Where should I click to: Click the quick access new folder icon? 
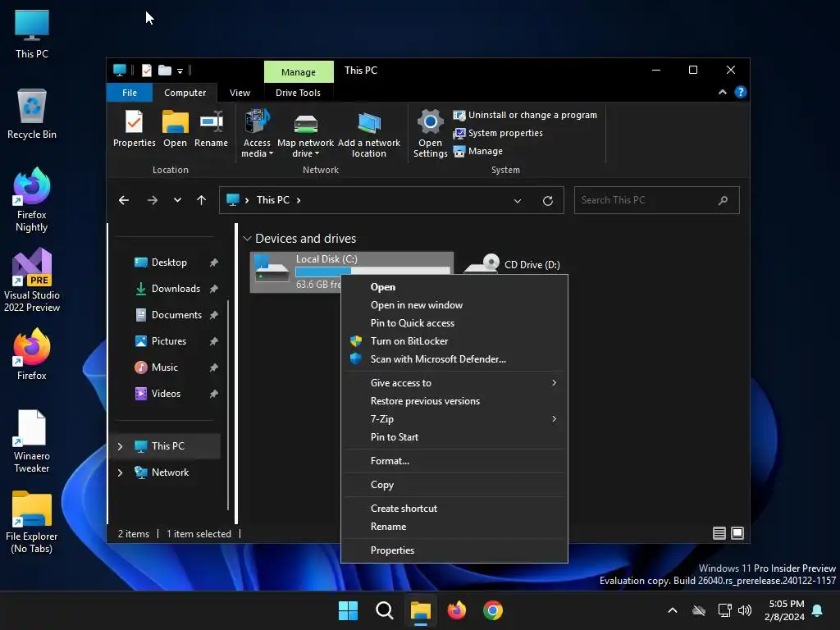pyautogui.click(x=165, y=71)
